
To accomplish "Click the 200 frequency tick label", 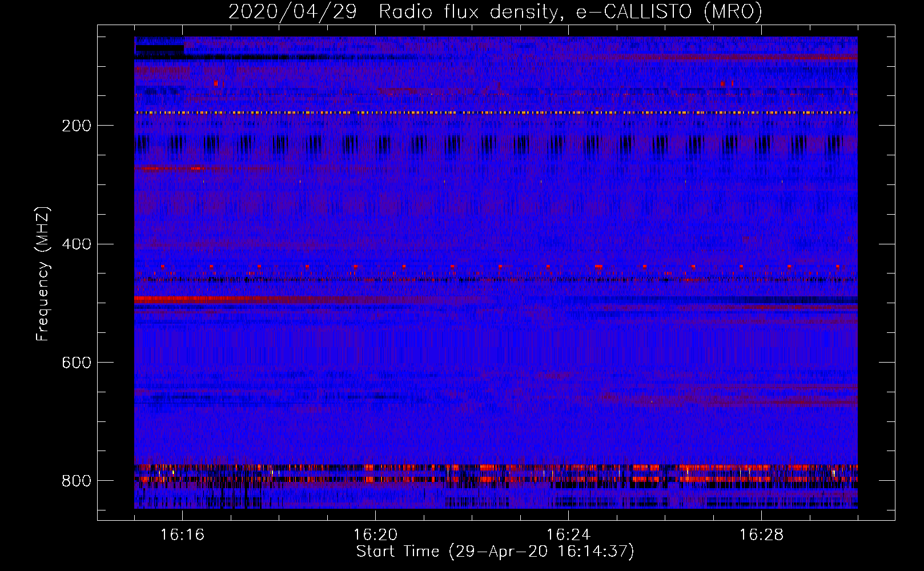I will [77, 126].
